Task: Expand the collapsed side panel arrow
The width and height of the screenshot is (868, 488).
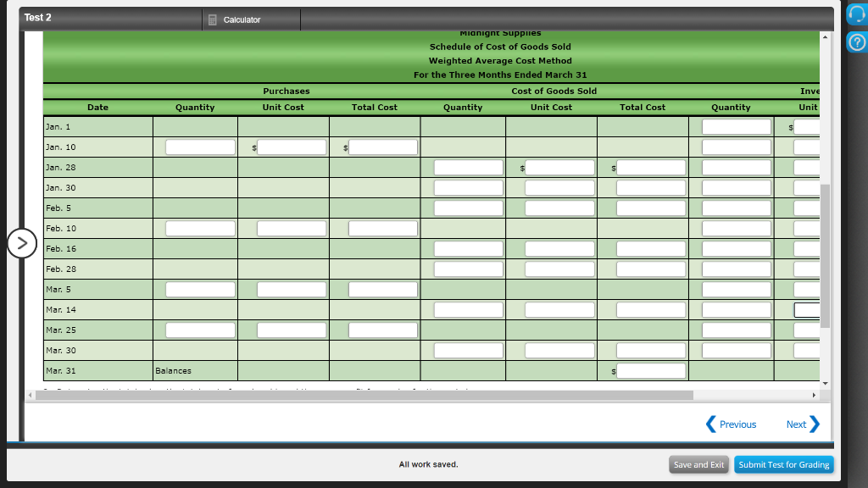Action: (21, 243)
